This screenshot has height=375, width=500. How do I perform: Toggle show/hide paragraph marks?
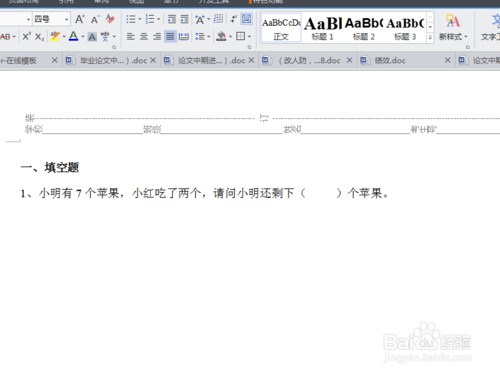click(x=233, y=19)
